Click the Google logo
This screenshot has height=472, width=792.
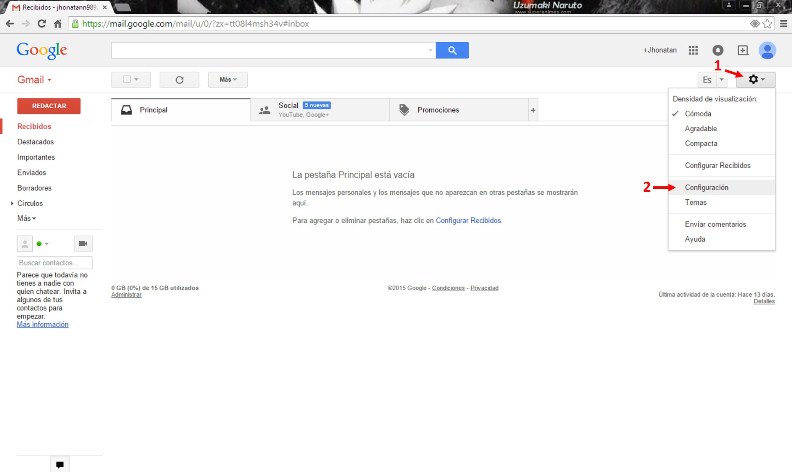(41, 51)
